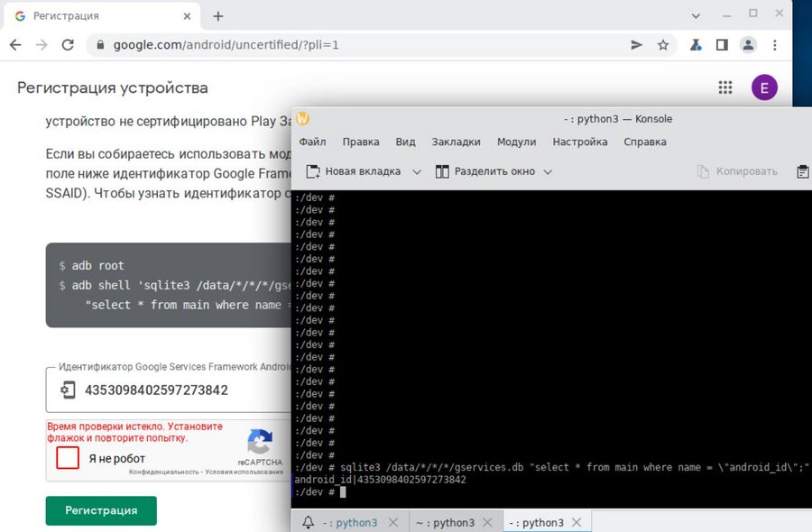
Task: Click the sqlite3 command line in terminal
Action: (x=551, y=467)
